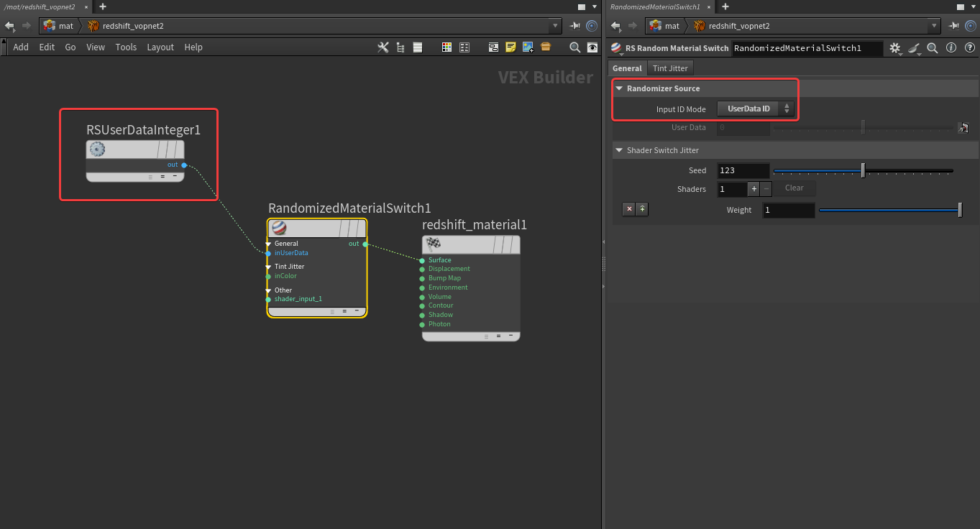Open the View menu

(x=96, y=47)
